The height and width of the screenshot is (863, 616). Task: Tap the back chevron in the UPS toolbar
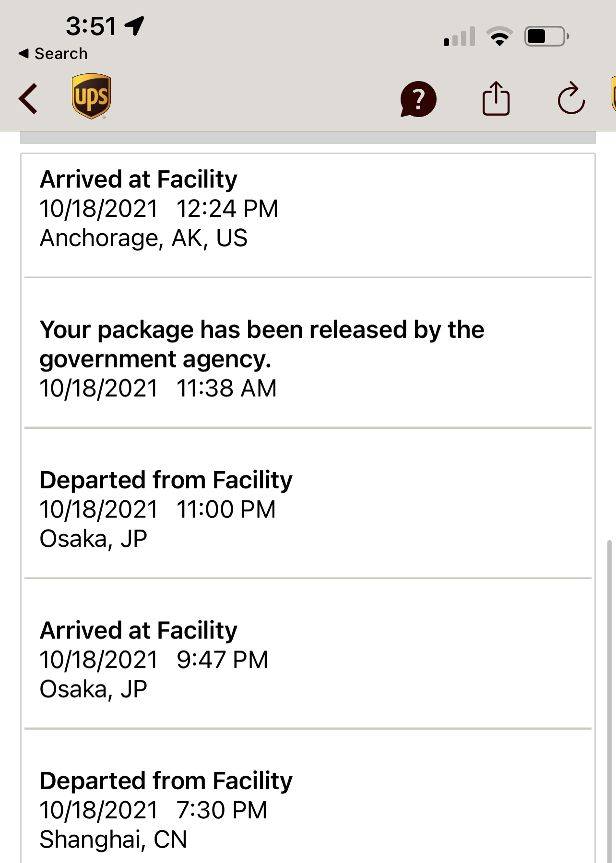pyautogui.click(x=28, y=99)
